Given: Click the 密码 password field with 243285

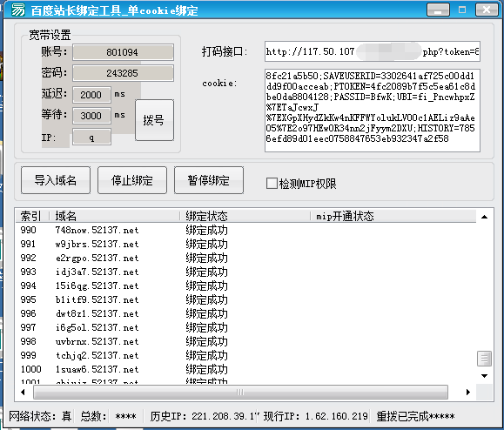Looking at the screenshot, I should click(x=123, y=73).
